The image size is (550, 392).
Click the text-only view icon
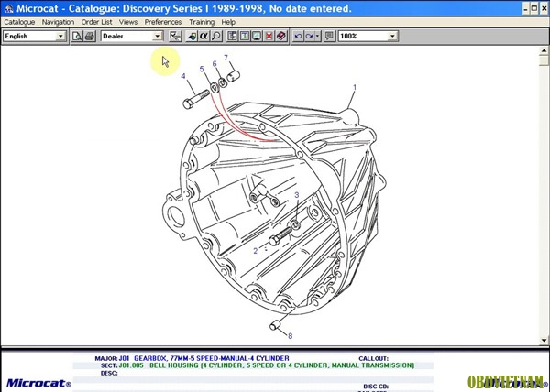tap(245, 36)
